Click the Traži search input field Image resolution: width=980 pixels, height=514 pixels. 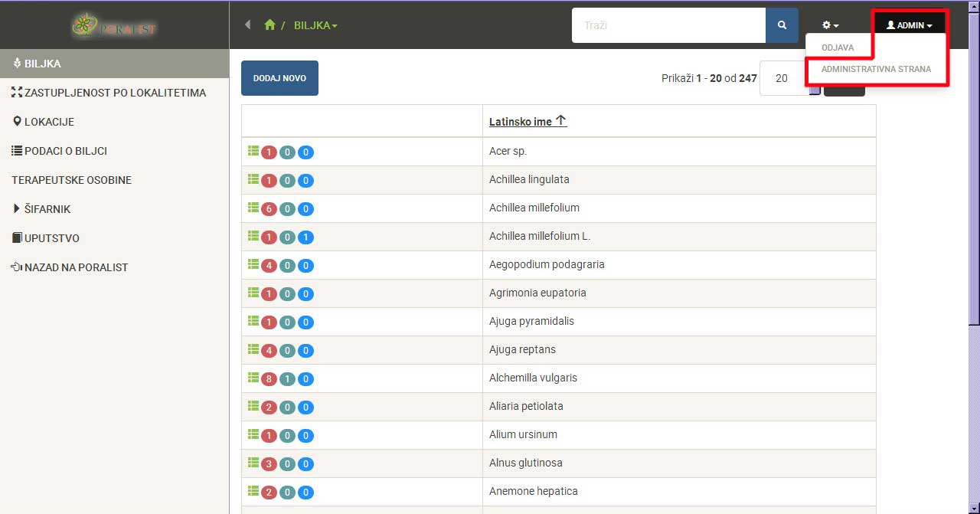point(668,25)
